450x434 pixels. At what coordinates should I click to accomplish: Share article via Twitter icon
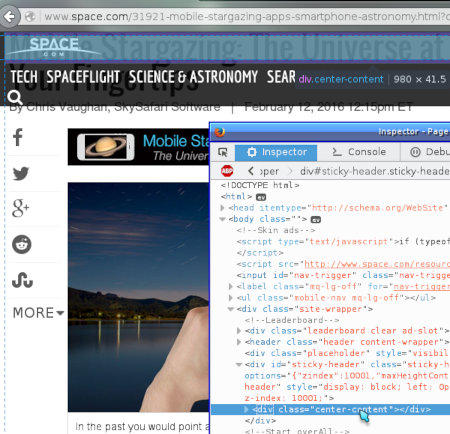pyautogui.click(x=21, y=173)
